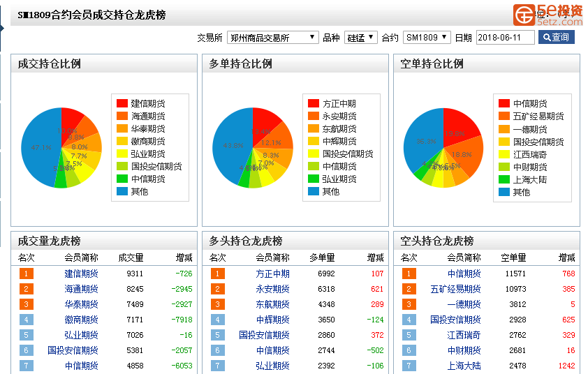Open 国投安信期货 link in 成交量龙虎榜
This screenshot has height=374, width=588.
tap(73, 350)
